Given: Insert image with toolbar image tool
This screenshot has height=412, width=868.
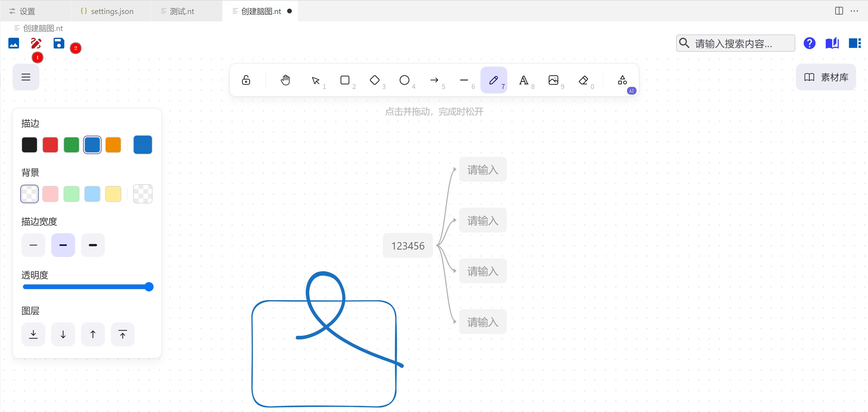Looking at the screenshot, I should (x=553, y=80).
